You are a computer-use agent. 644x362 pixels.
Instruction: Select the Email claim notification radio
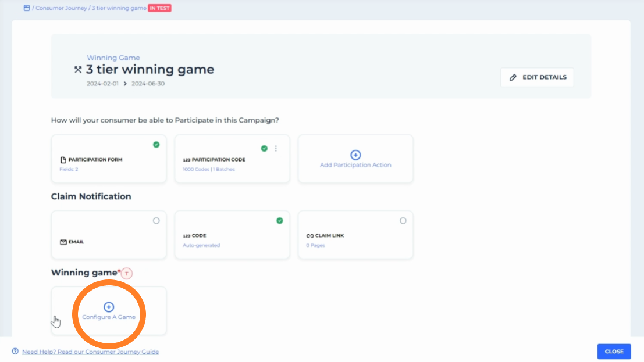coord(156,221)
